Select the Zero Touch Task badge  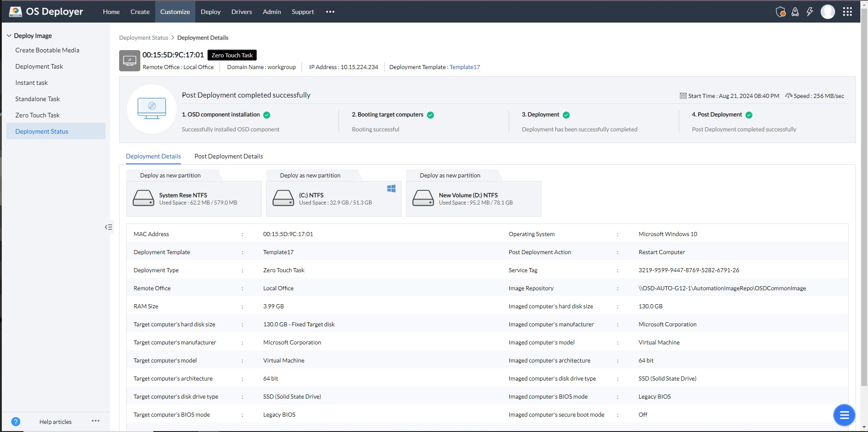click(231, 55)
